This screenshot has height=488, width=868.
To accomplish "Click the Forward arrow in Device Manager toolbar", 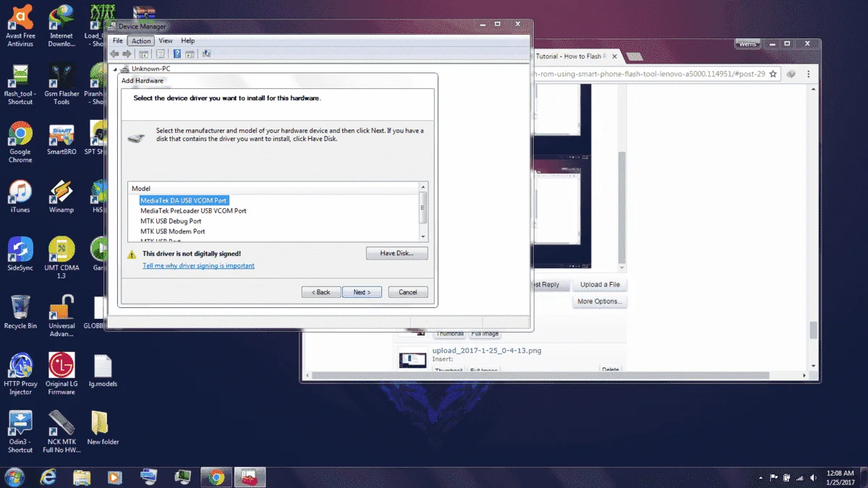I will tap(127, 53).
